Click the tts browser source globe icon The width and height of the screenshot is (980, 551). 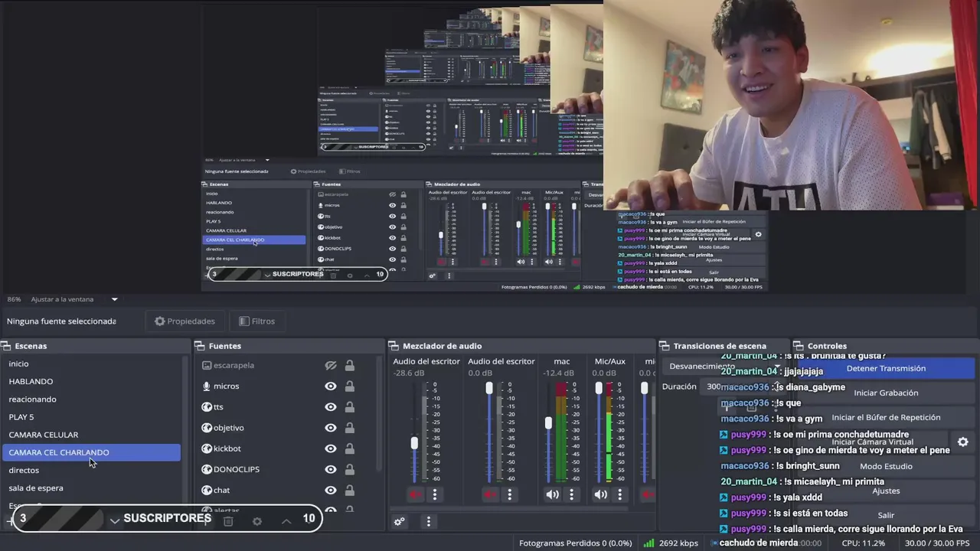click(207, 407)
